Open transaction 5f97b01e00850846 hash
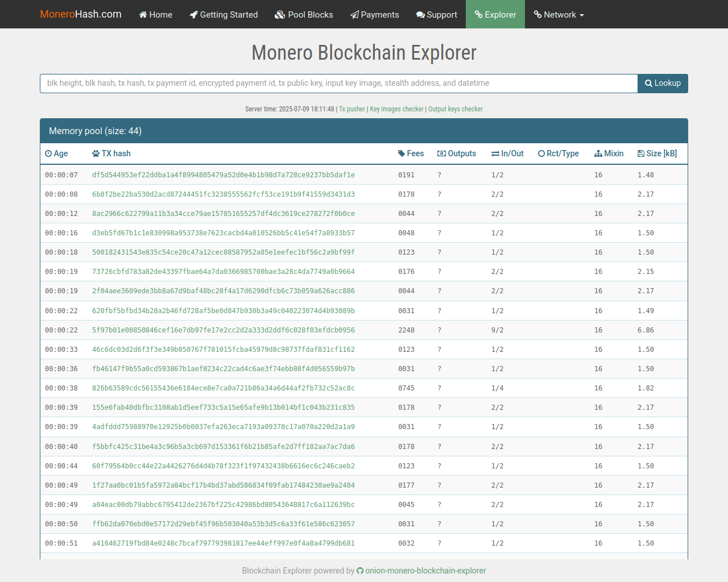 [x=224, y=330]
